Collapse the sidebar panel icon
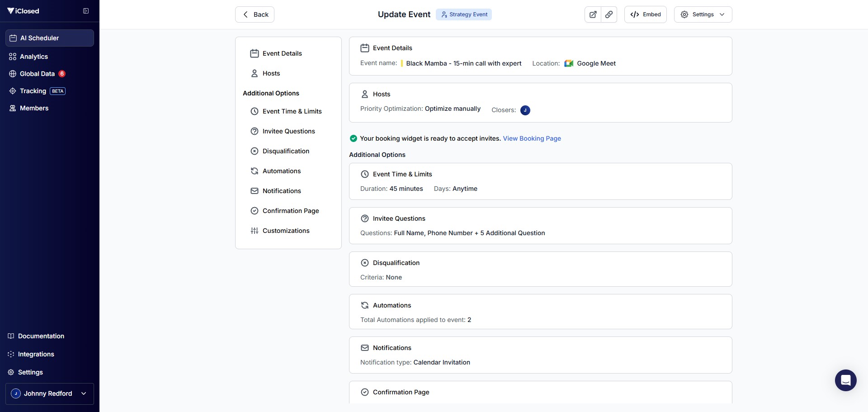Screen dimensions: 868x412 coord(86,11)
